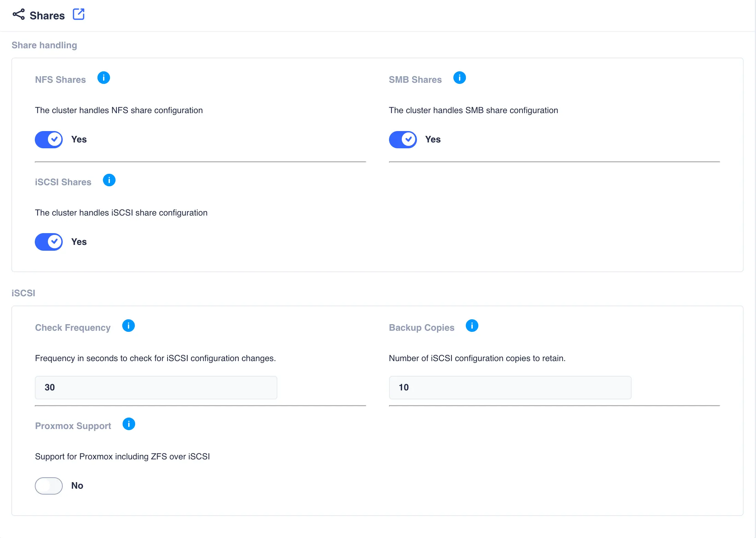
Task: Click the Share handling section heading
Action: point(44,45)
